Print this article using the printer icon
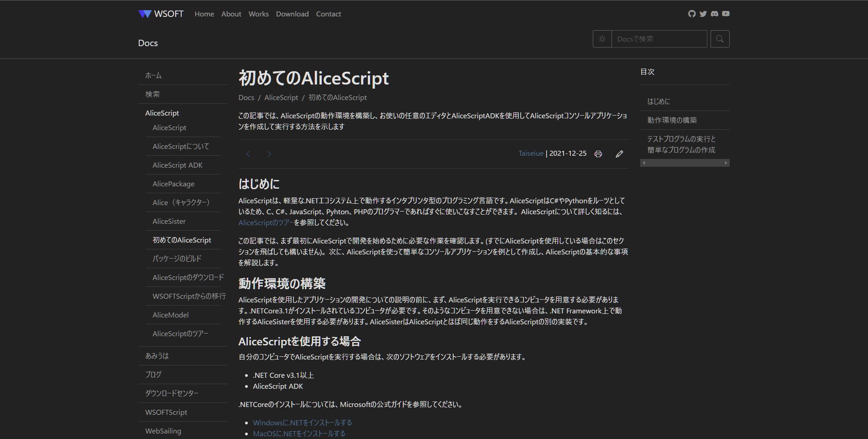 click(598, 154)
